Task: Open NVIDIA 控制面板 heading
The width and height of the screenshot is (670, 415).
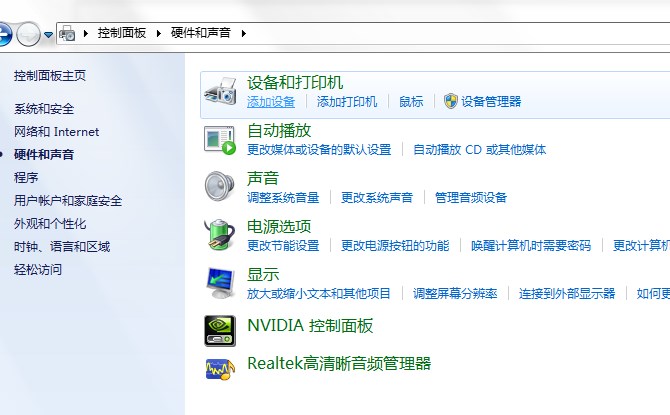Action: pos(310,326)
